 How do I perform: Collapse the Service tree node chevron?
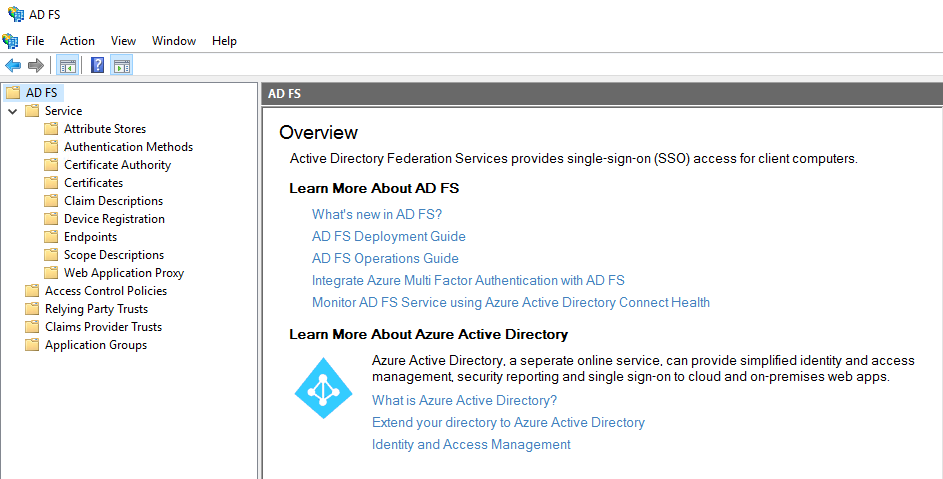[x=13, y=111]
